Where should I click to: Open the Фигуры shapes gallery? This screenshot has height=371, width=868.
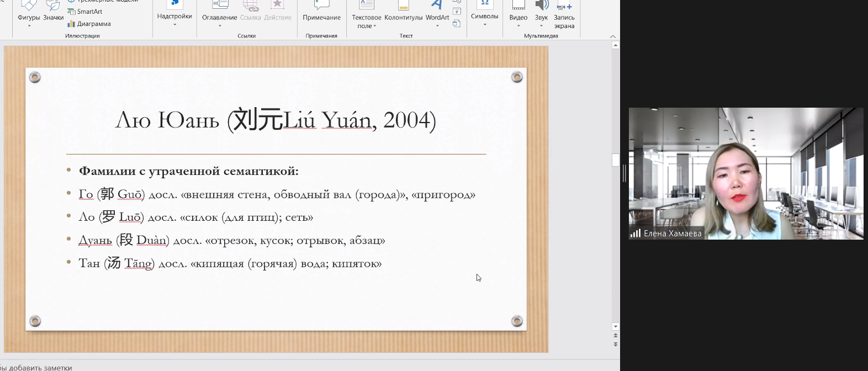29,13
